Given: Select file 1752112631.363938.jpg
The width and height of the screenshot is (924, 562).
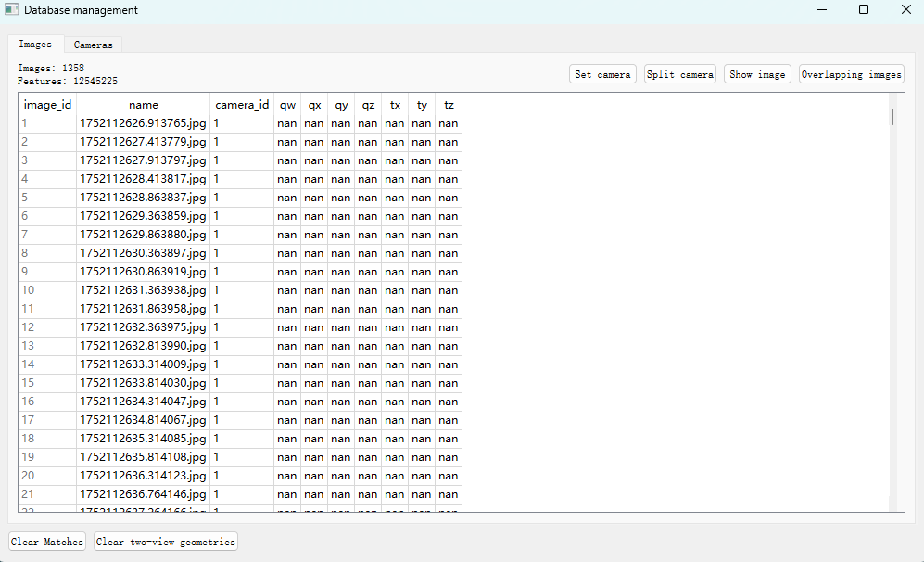Looking at the screenshot, I should point(144,290).
